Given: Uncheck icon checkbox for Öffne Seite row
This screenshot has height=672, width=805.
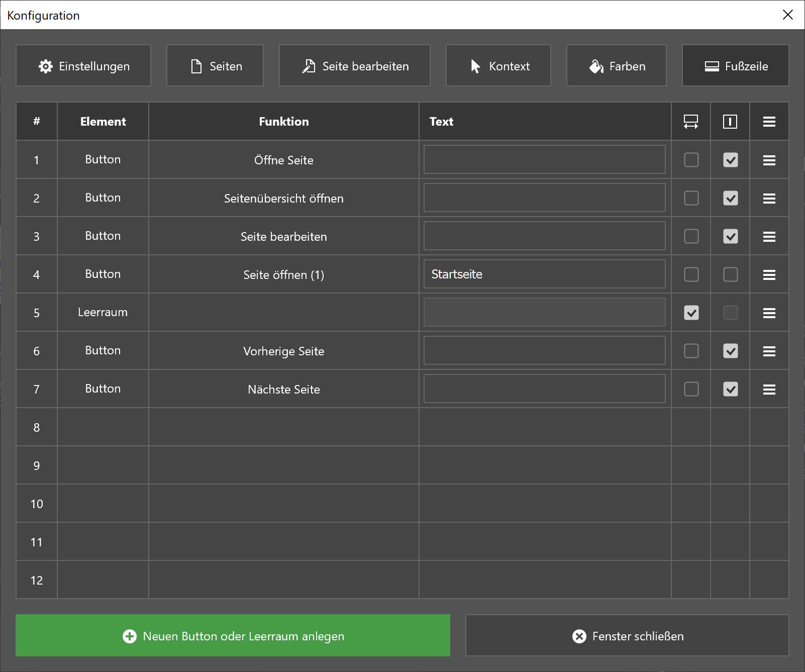Looking at the screenshot, I should pyautogui.click(x=731, y=160).
